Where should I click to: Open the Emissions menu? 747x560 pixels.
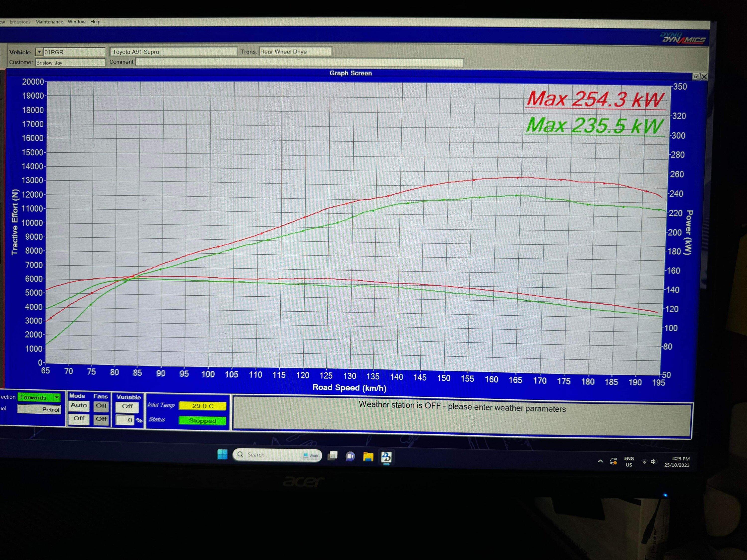click(x=20, y=22)
